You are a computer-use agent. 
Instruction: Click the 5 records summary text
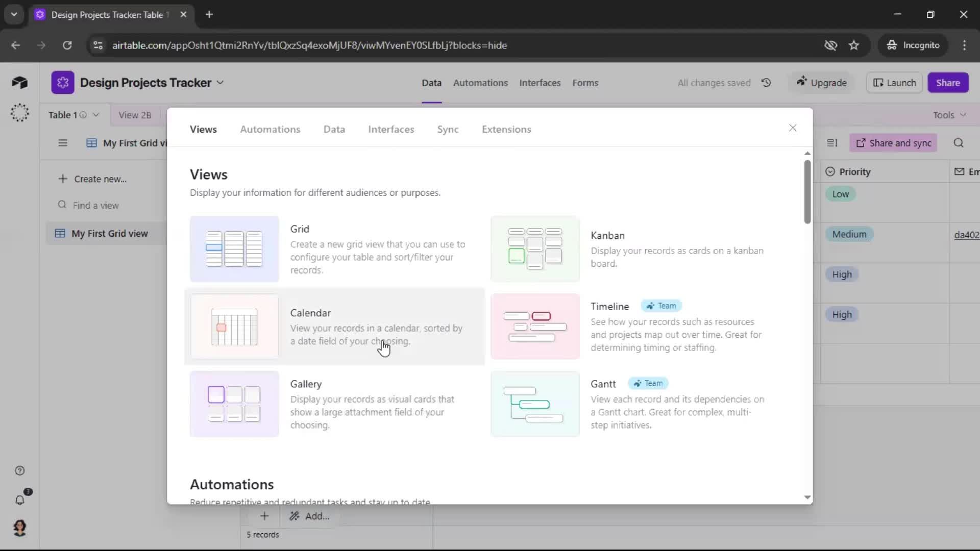click(263, 535)
